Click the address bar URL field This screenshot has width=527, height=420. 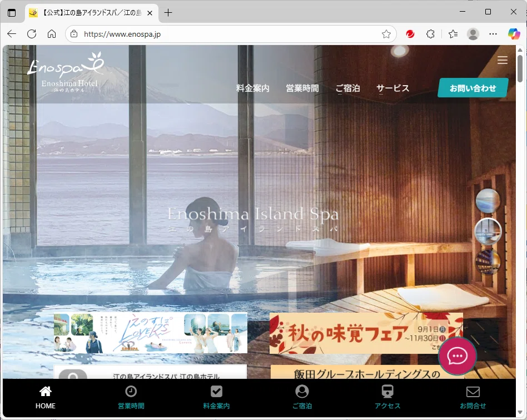230,34
